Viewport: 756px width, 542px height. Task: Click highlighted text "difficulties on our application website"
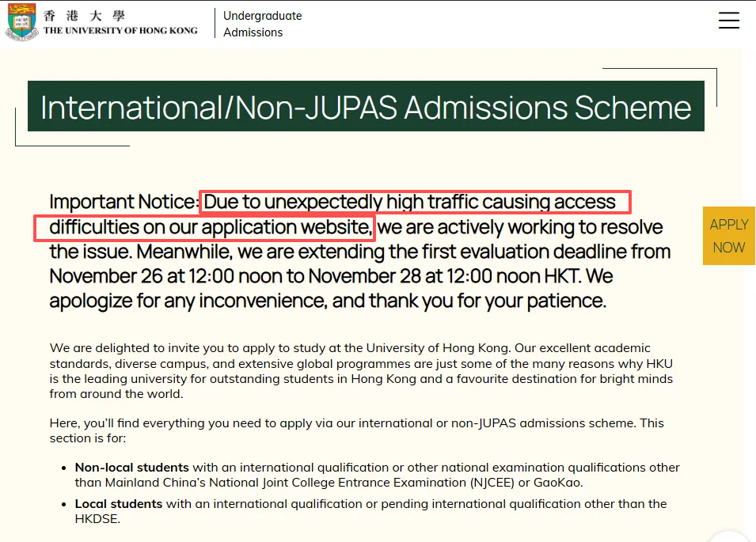pyautogui.click(x=210, y=227)
